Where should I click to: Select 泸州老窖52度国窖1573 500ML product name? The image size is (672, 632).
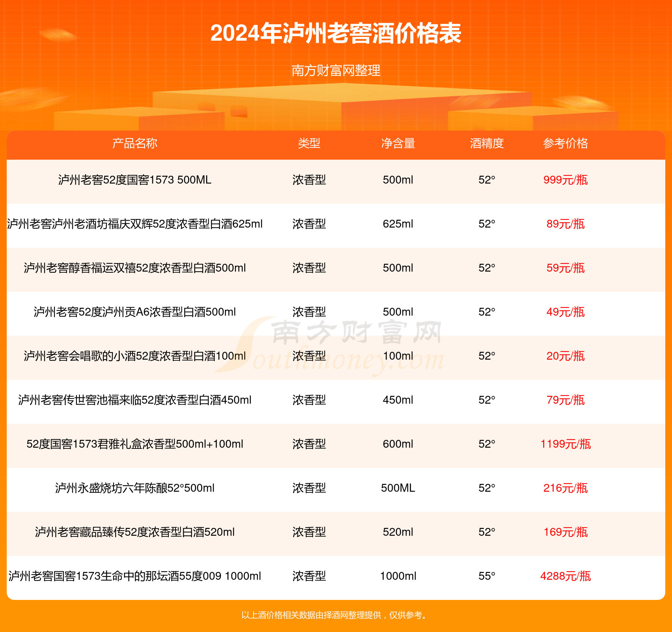tap(135, 180)
